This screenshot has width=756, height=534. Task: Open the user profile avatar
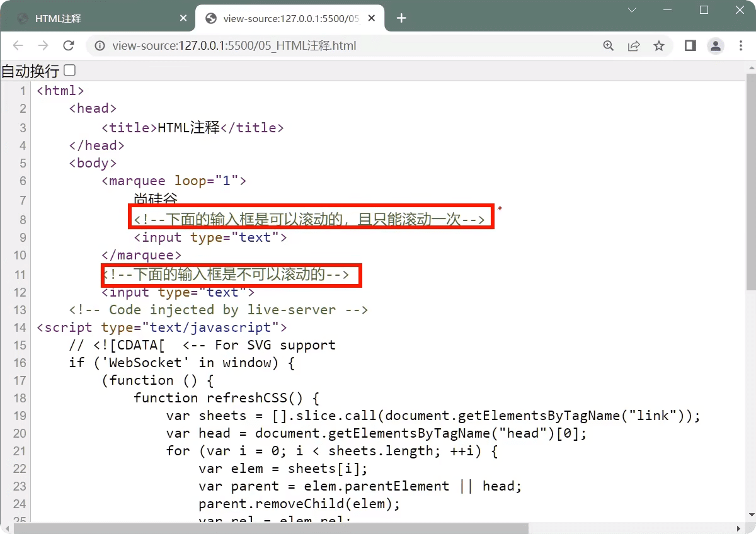pos(715,45)
